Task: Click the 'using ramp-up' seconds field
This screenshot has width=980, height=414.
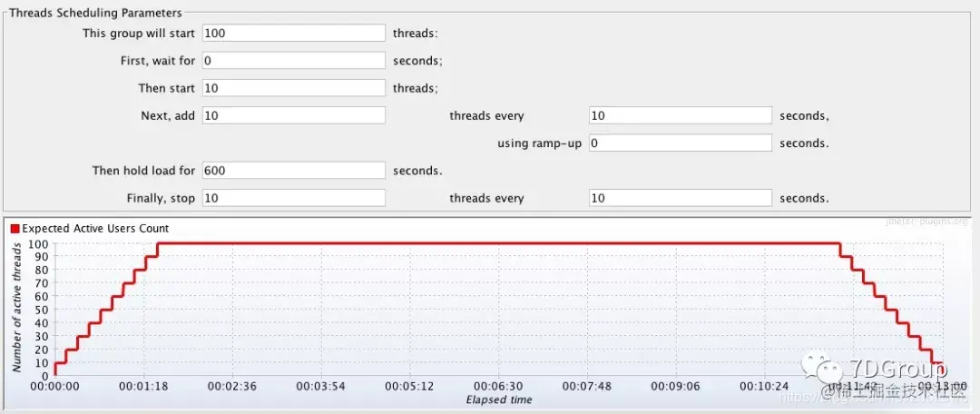Action: click(681, 143)
